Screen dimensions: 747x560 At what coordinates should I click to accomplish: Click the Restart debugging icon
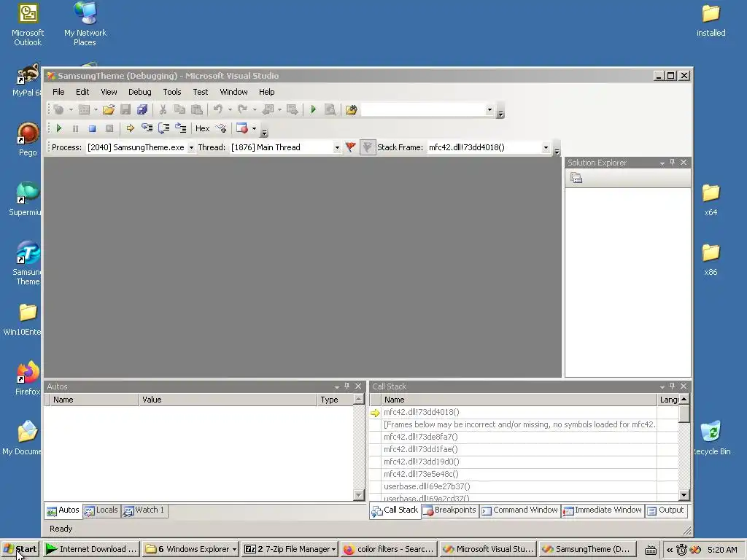(109, 128)
